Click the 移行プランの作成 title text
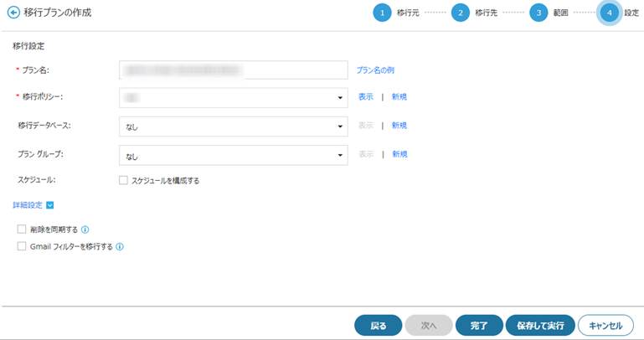 click(58, 13)
